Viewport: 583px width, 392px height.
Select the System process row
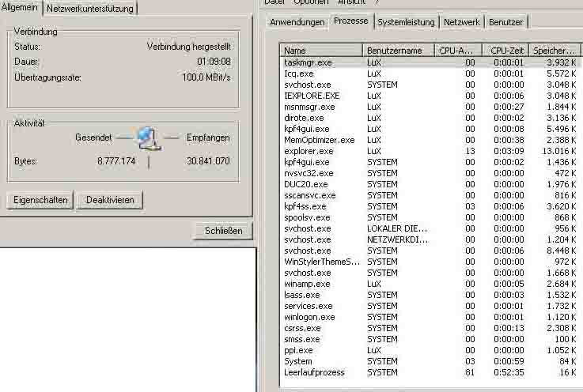click(430, 361)
